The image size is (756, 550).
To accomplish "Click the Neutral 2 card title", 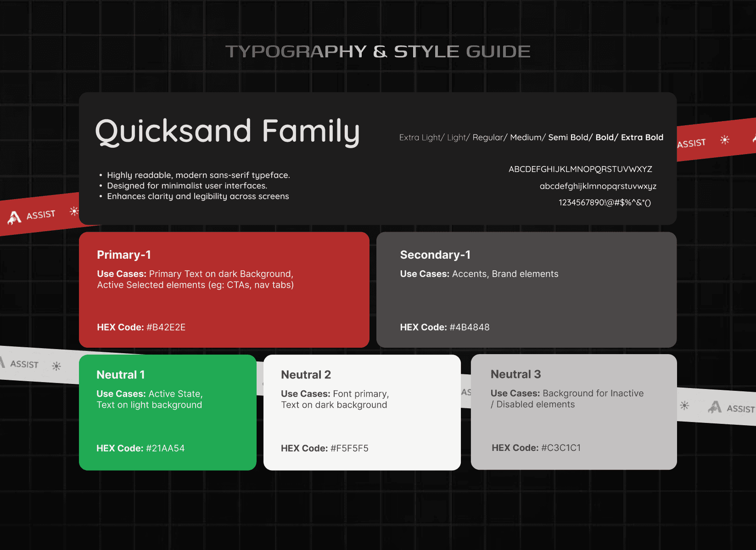I will click(x=306, y=375).
